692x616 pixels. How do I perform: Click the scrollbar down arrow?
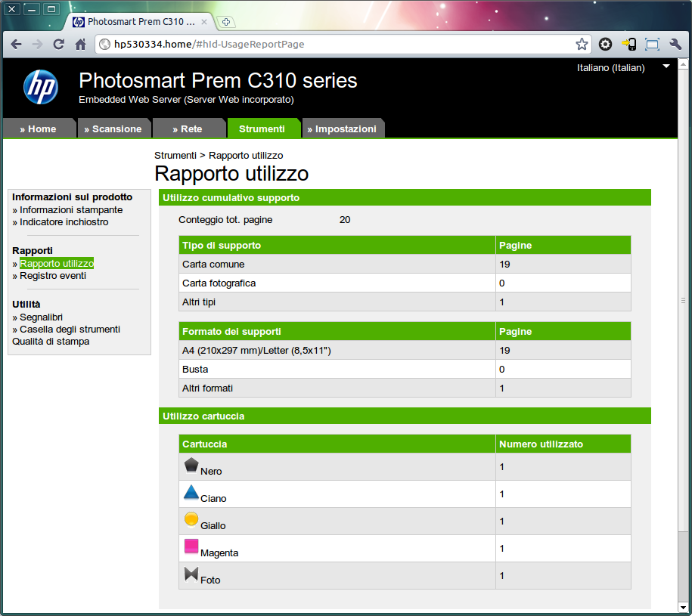[x=683, y=607]
